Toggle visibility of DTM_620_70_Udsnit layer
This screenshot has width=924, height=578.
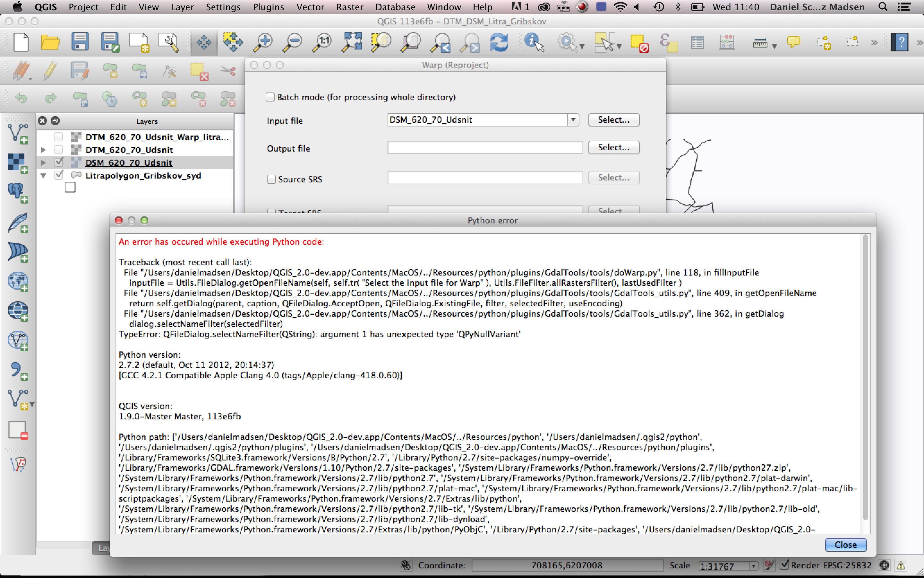point(58,149)
